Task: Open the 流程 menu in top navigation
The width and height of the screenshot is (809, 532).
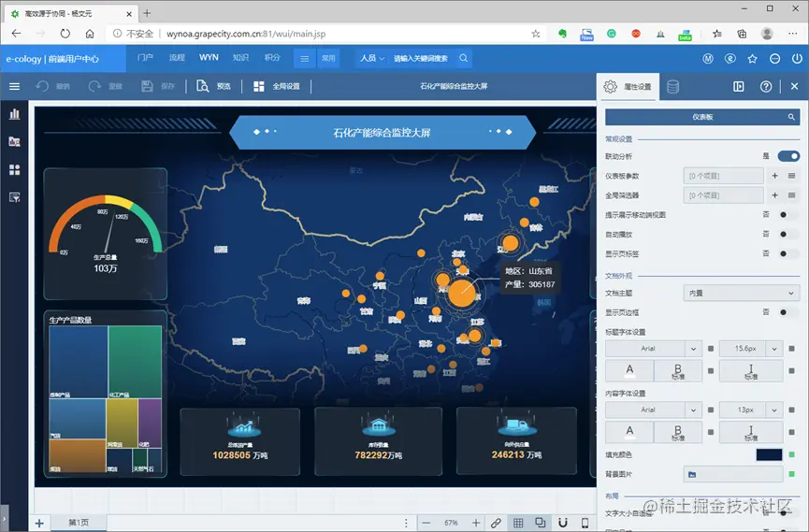Action: point(177,58)
